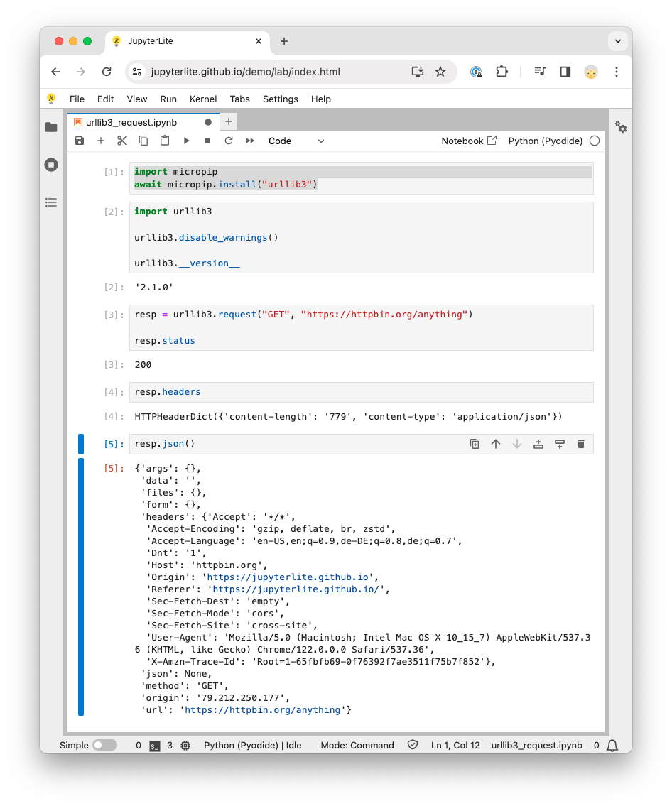Click the Mode: Command status text
This screenshot has width=672, height=806.
[x=357, y=746]
